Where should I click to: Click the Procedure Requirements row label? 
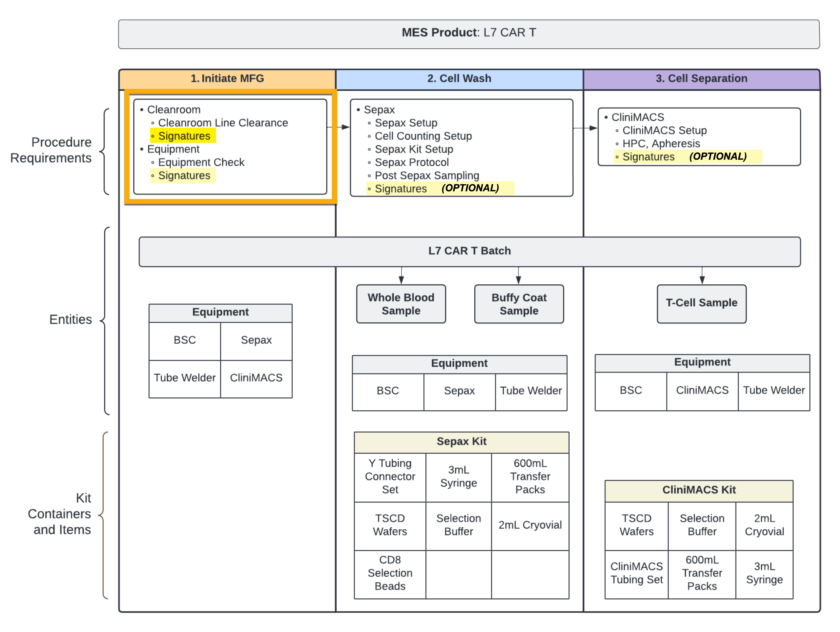point(51,150)
